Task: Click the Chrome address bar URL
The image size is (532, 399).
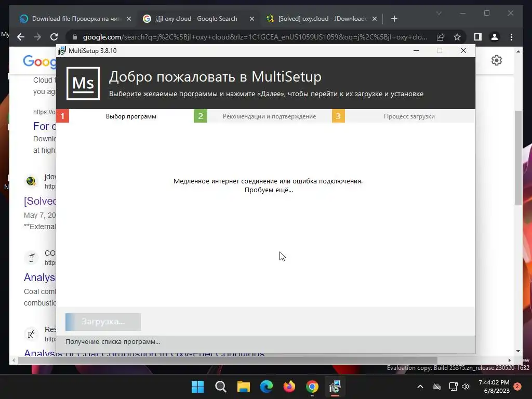Action: (255, 37)
